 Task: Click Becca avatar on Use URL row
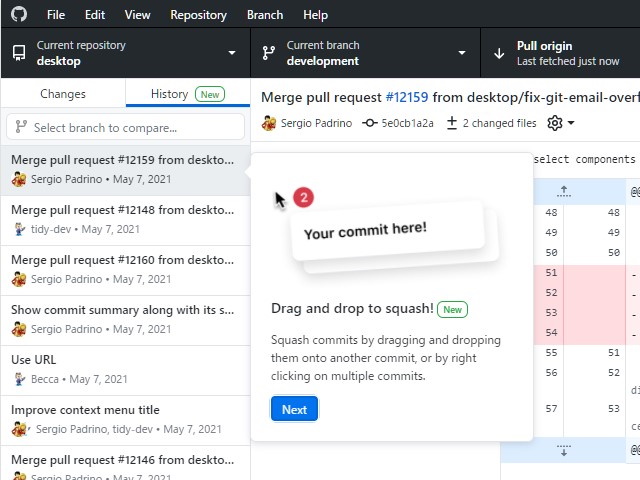[x=19, y=379]
